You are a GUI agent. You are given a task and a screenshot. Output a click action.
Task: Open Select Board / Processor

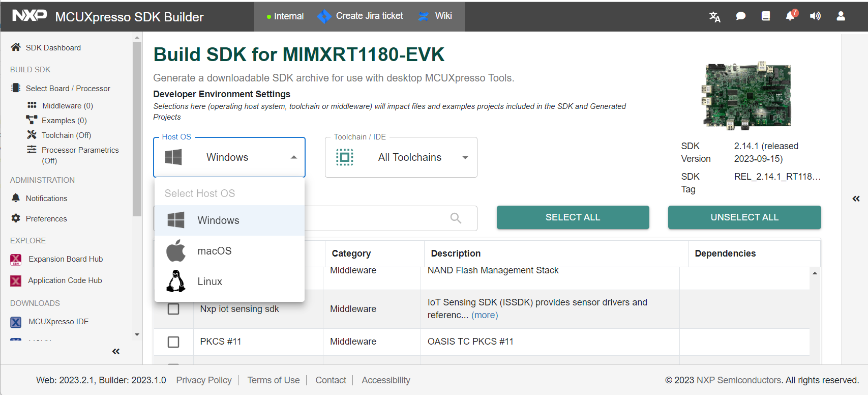[x=68, y=88]
